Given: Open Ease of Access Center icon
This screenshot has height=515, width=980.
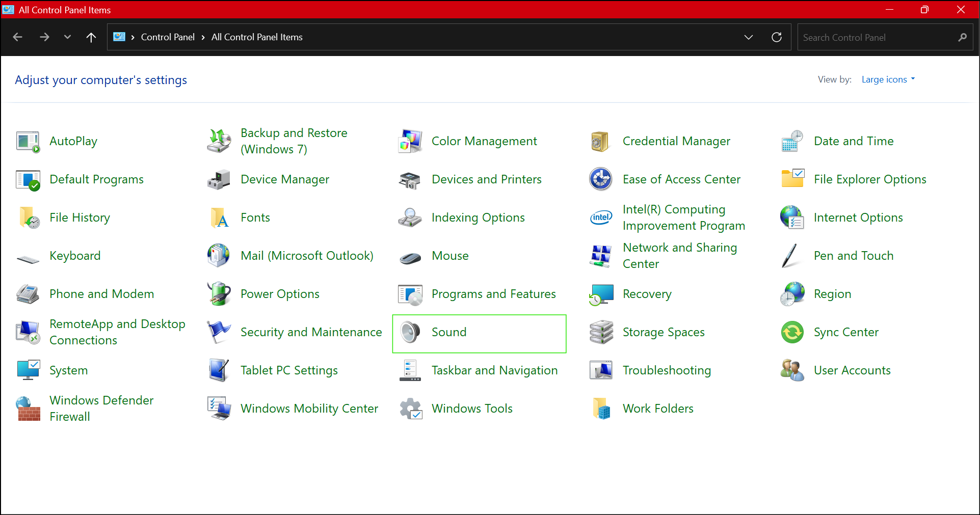Looking at the screenshot, I should coord(601,179).
